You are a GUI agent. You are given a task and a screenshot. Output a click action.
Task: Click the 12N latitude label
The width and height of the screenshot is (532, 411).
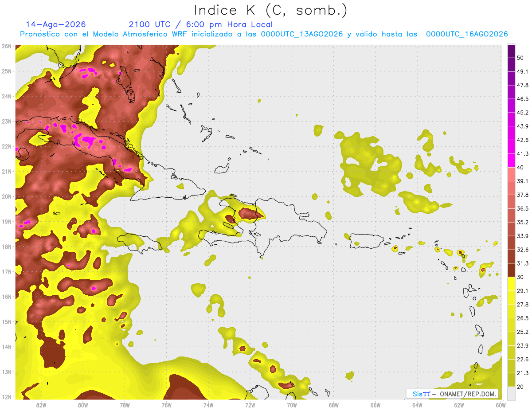(x=7, y=397)
